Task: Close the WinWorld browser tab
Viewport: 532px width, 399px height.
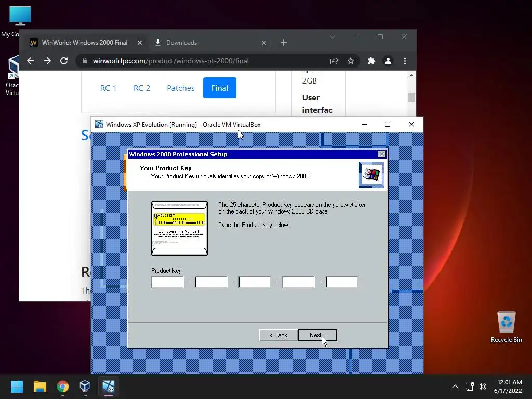Action: click(140, 43)
